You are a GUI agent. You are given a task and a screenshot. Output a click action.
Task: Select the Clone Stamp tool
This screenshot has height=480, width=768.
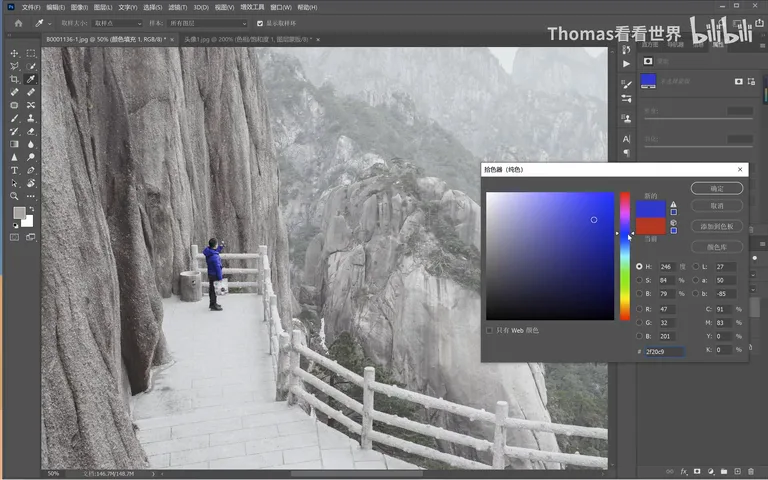coord(31,118)
